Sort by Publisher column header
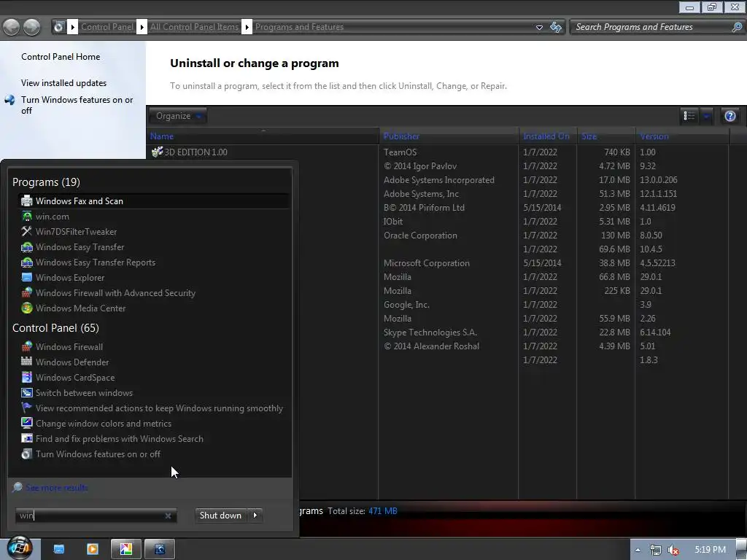The image size is (747, 560). [x=449, y=136]
